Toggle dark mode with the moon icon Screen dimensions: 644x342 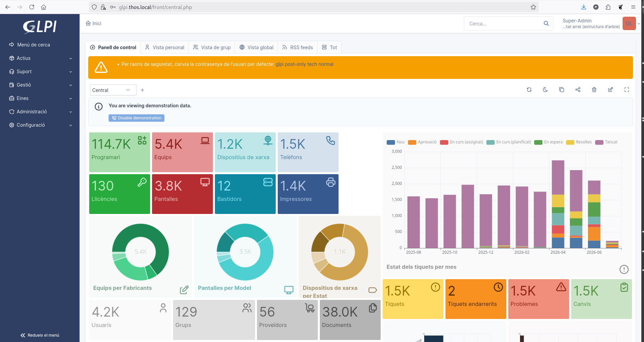pyautogui.click(x=545, y=90)
